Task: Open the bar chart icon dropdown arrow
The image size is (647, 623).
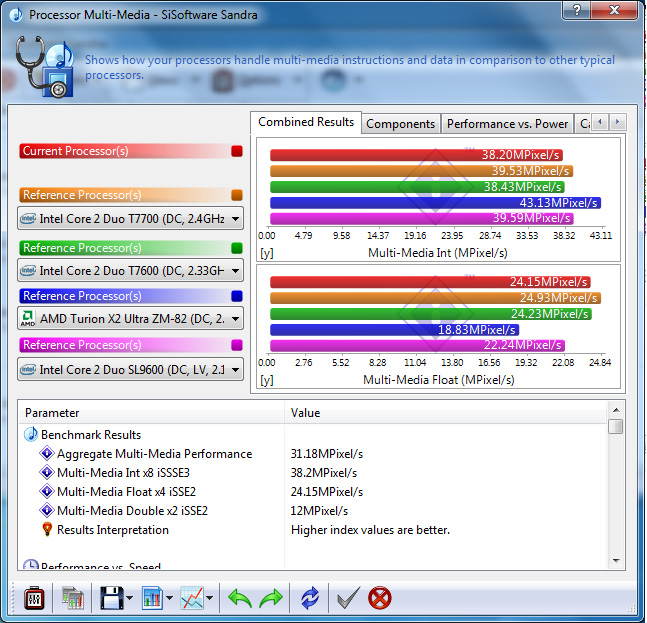Action: (169, 598)
